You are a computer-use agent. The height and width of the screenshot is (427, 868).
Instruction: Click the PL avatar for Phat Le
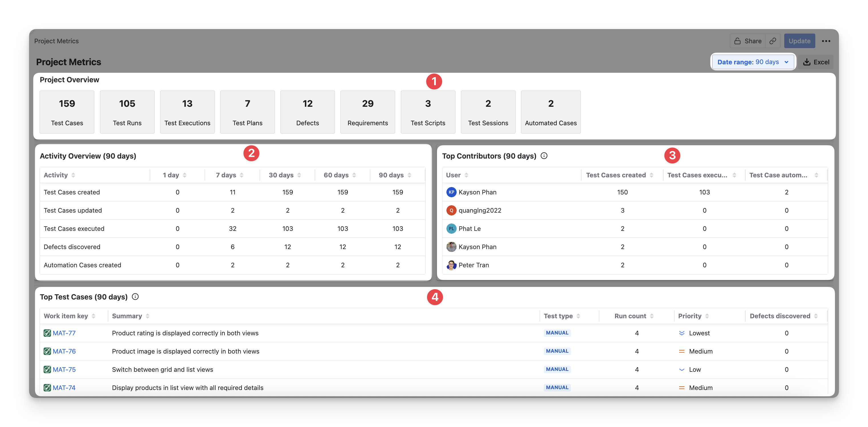[451, 229]
